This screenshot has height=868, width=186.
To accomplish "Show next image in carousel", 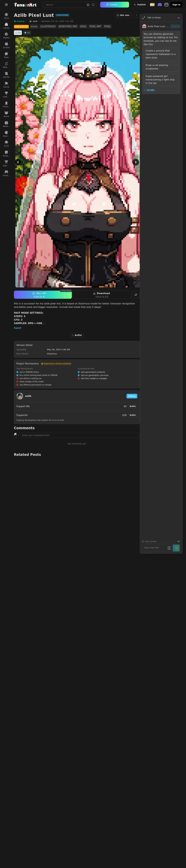I will 136,162.
